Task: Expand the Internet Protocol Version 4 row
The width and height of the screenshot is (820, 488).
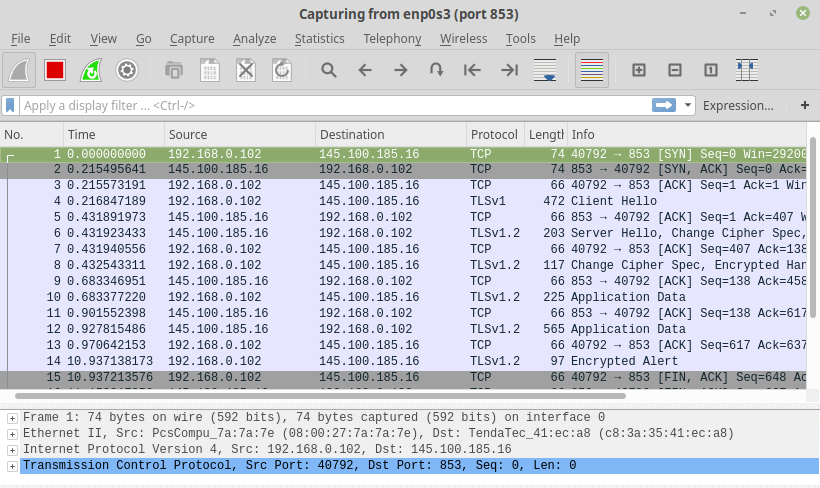Action: click(11, 450)
